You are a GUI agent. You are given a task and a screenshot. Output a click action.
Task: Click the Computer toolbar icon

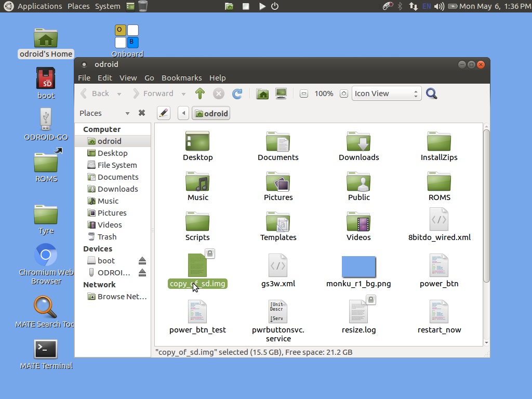point(281,94)
